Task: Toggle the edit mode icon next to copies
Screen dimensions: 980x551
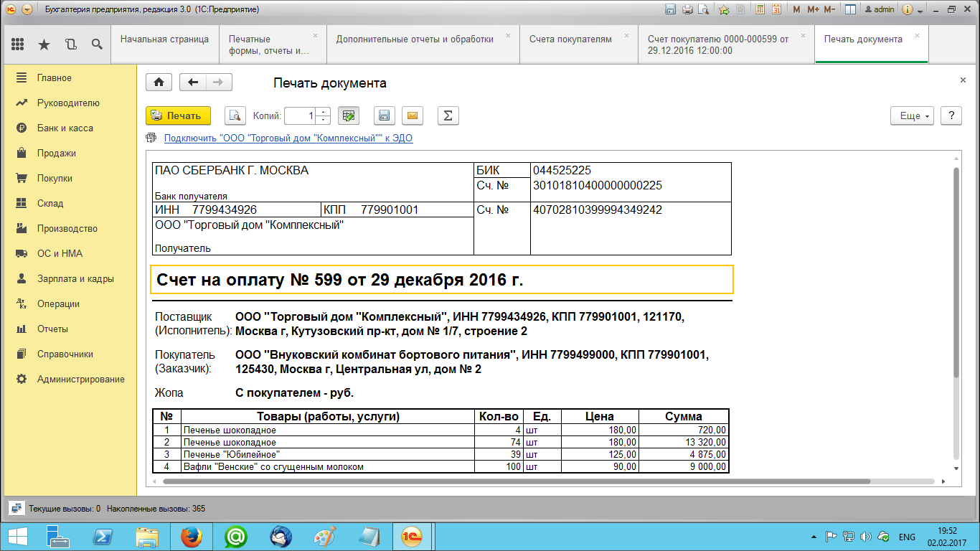Action: pyautogui.click(x=349, y=116)
